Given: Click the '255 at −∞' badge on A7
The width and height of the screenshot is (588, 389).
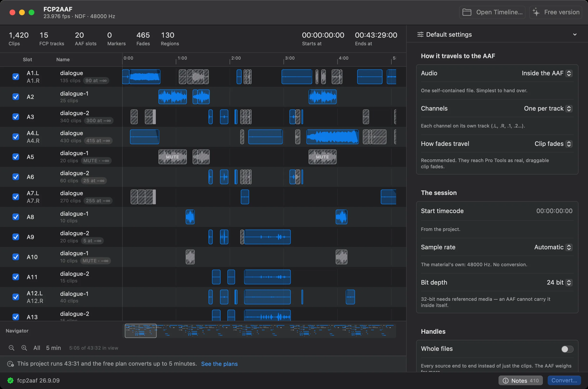Looking at the screenshot, I should 98,201.
